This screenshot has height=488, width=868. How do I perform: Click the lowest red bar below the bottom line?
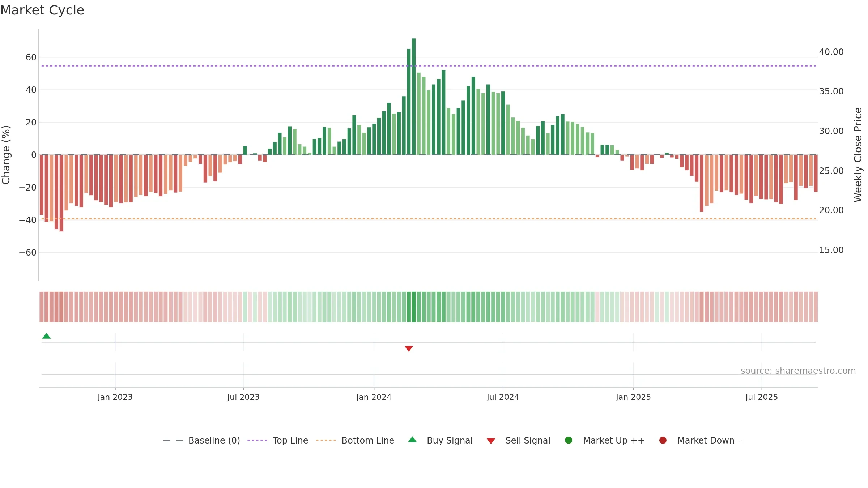point(61,193)
